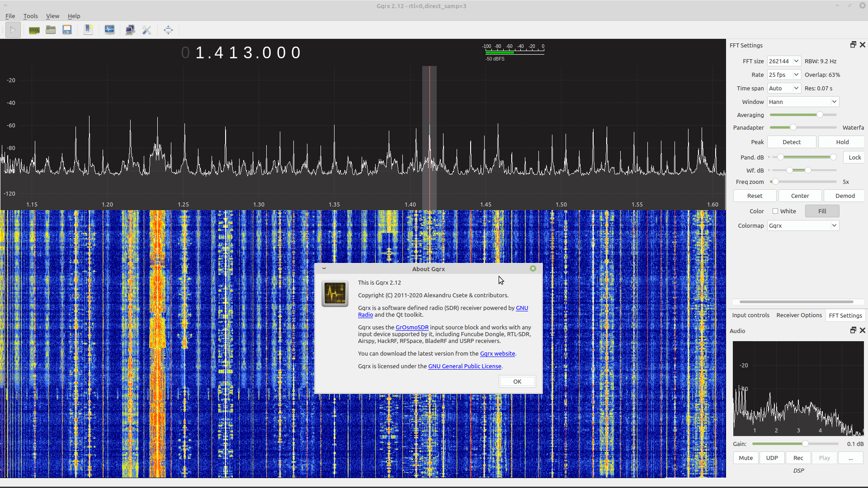
Task: Open the Window type Hann dropdown
Action: point(803,102)
